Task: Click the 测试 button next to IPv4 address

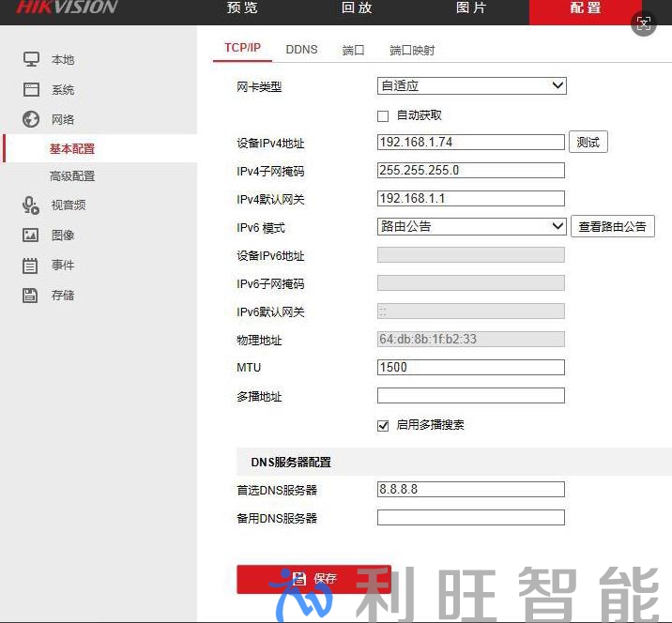Action: (x=588, y=143)
